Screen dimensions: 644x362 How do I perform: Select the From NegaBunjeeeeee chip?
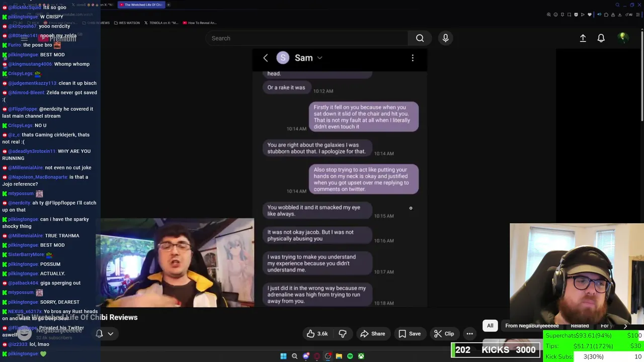point(532,325)
